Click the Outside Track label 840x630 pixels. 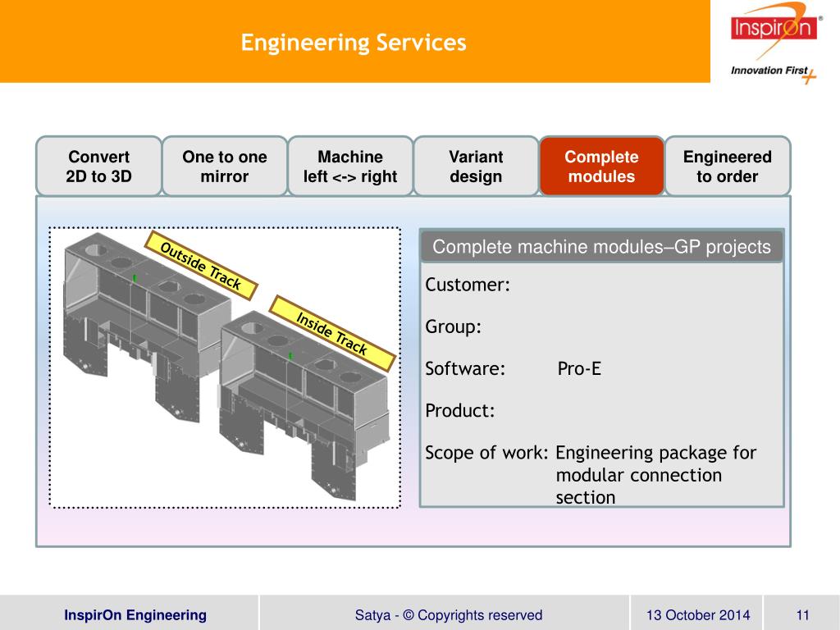pos(201,266)
